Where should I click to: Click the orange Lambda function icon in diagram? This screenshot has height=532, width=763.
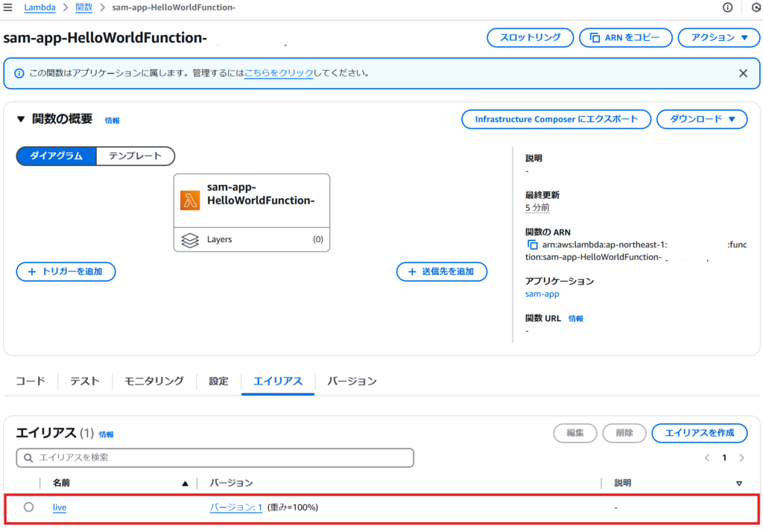pos(190,200)
